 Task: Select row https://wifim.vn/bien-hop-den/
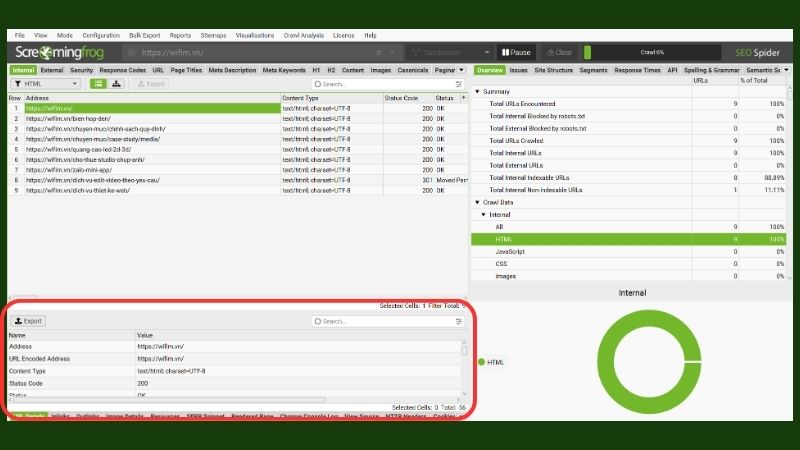[x=238, y=118]
